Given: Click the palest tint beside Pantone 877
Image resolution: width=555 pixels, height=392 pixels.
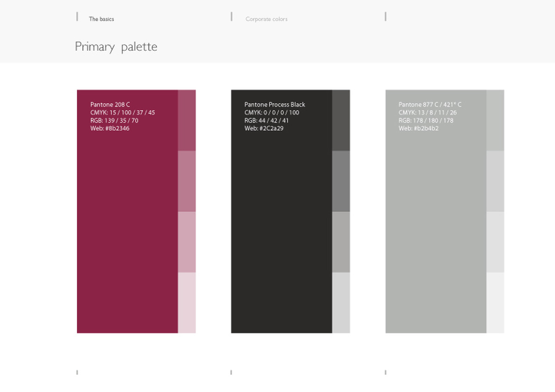Looking at the screenshot, I should pos(495,303).
